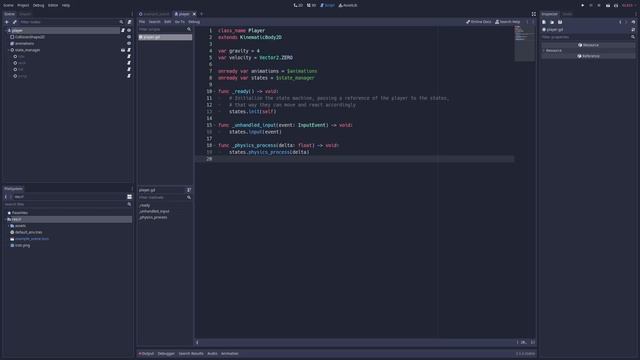Open script of idle state node
The height and width of the screenshot is (360, 640).
[129, 56]
